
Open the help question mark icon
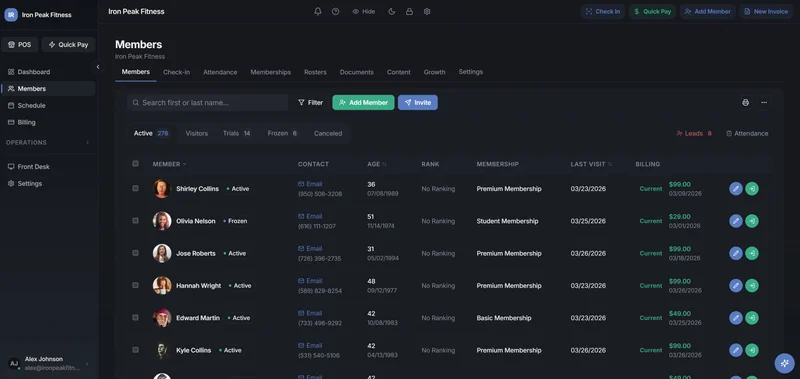click(335, 11)
